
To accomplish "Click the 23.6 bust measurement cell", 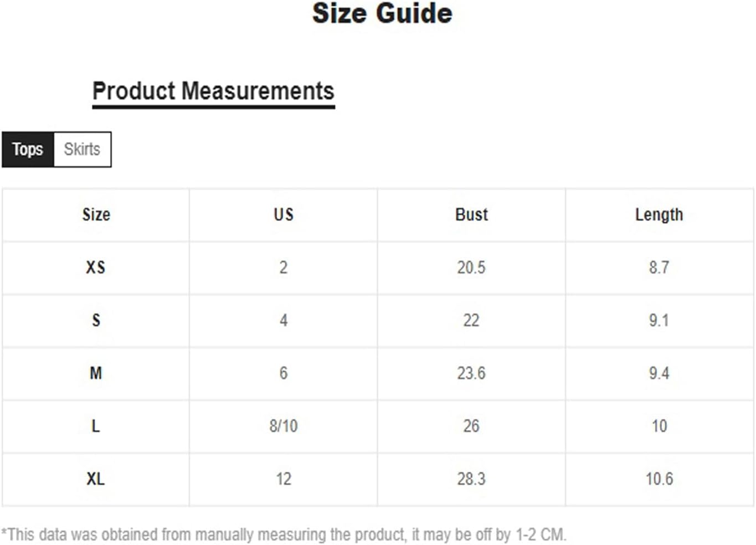I will click(471, 373).
